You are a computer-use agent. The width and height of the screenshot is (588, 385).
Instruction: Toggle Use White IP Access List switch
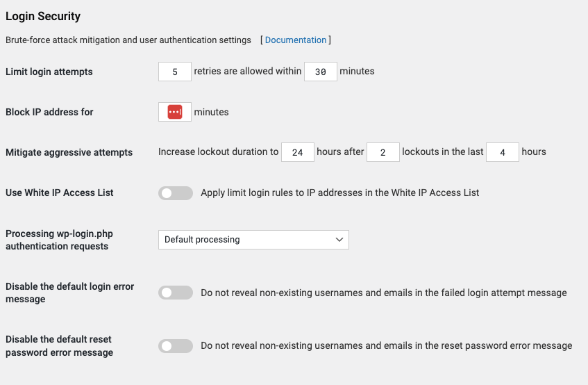coord(176,193)
